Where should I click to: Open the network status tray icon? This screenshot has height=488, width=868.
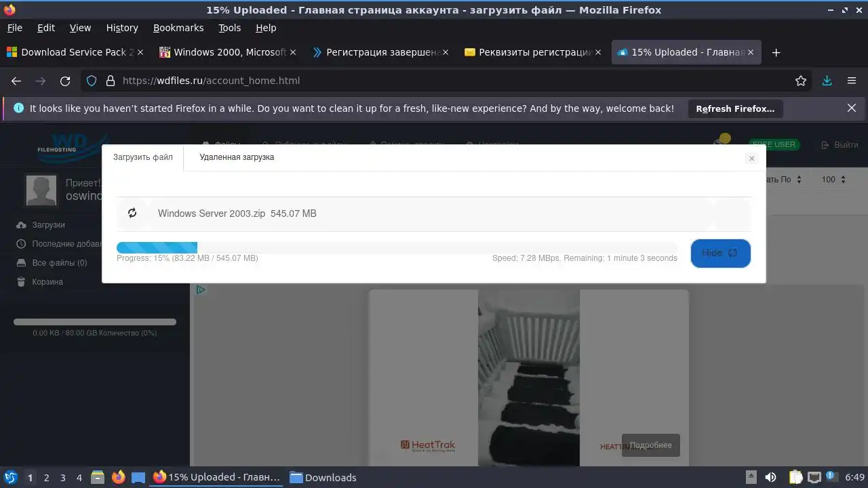(x=814, y=477)
